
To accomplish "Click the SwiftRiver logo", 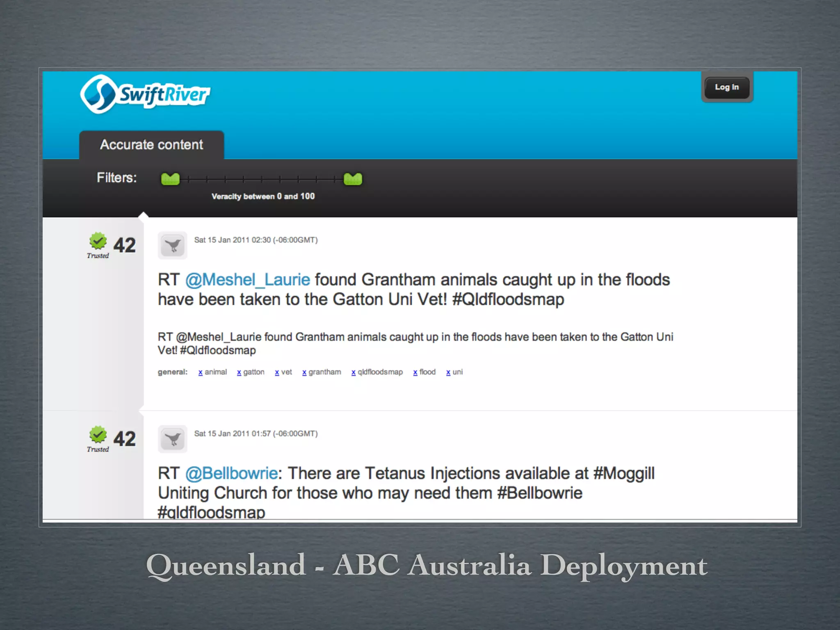I will (x=144, y=94).
